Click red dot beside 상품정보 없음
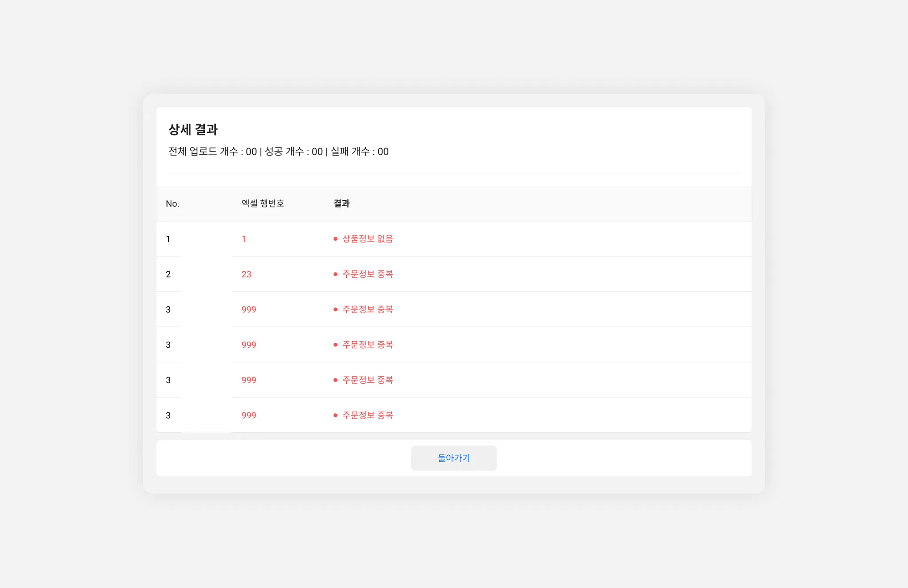Screen dimensions: 908x588 tap(335, 239)
